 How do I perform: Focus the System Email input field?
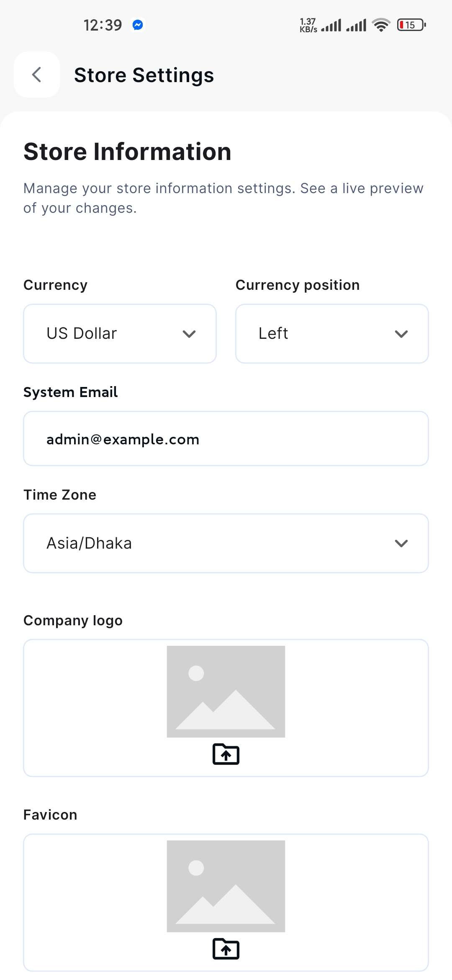pos(226,439)
